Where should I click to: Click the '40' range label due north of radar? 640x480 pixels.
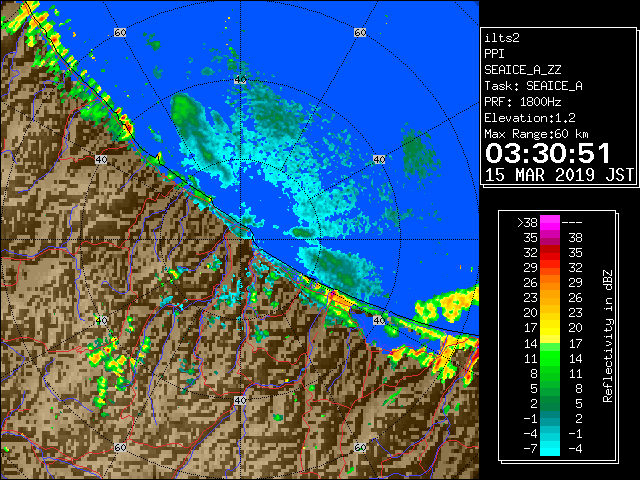point(240,80)
